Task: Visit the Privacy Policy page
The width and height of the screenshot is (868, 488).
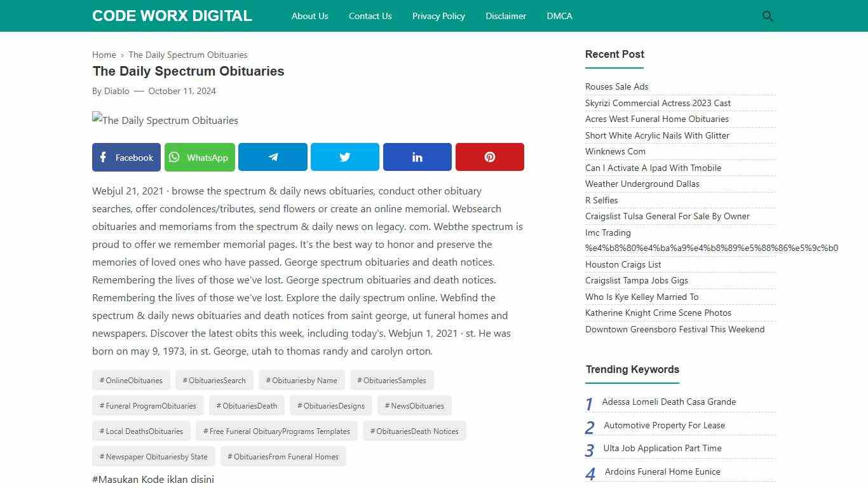Action: 438,16
